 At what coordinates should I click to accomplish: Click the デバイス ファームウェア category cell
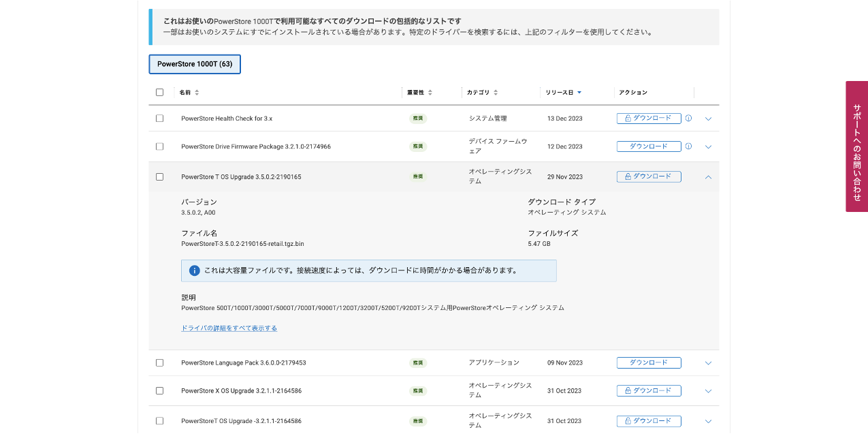(x=498, y=146)
